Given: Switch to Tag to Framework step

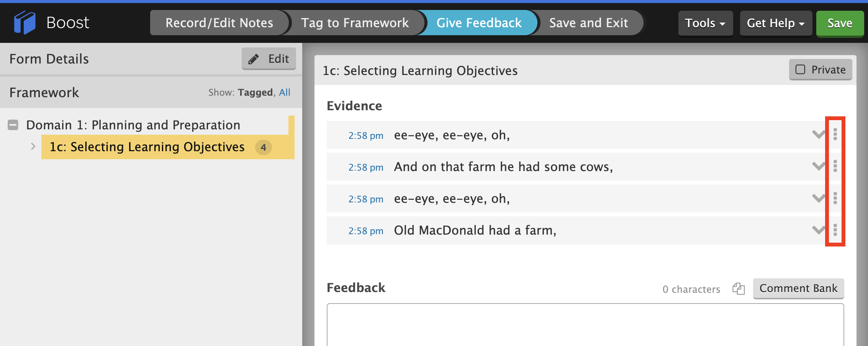Looking at the screenshot, I should (355, 23).
